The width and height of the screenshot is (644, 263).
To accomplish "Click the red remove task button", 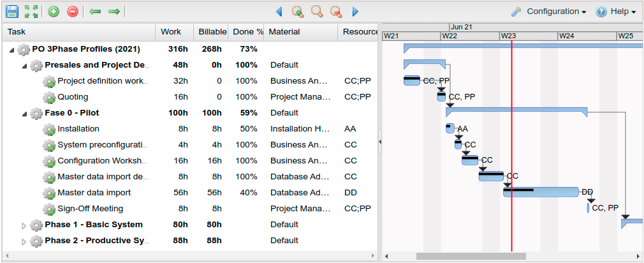I will [73, 11].
